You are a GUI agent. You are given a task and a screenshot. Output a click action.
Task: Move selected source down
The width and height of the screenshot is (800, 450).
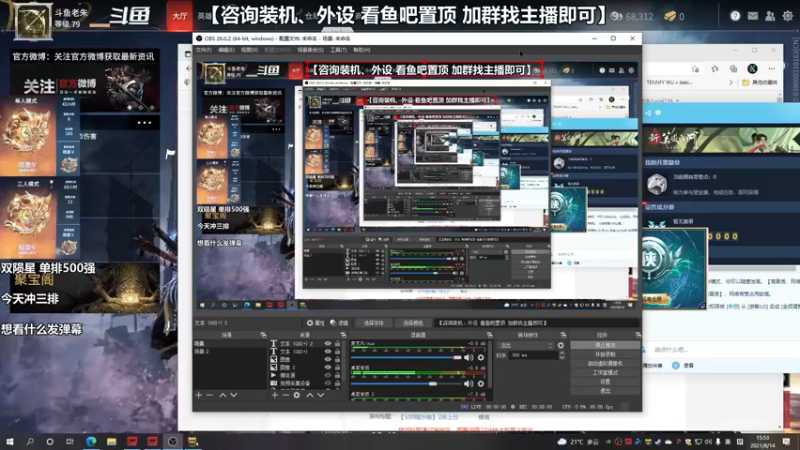coord(320,395)
